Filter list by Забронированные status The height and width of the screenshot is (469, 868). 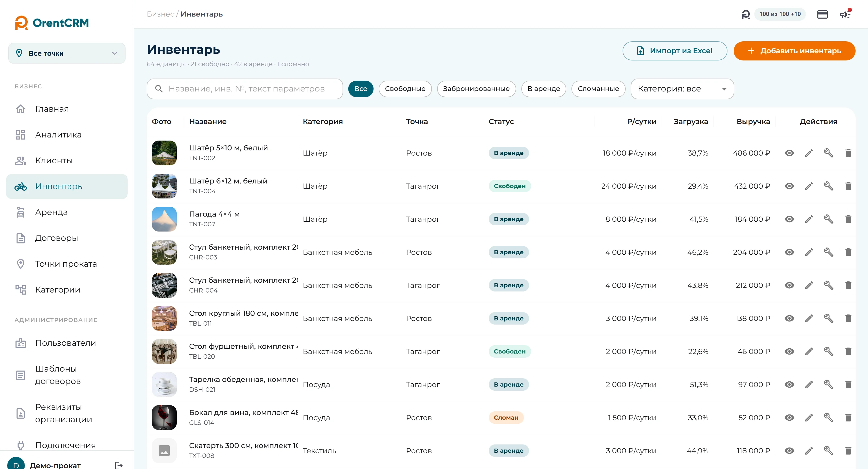click(x=476, y=89)
